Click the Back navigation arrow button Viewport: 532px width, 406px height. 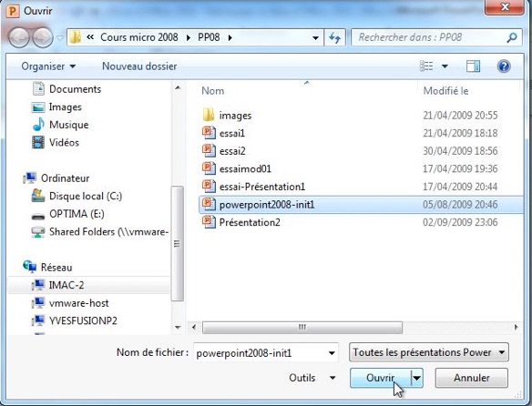coord(19,37)
